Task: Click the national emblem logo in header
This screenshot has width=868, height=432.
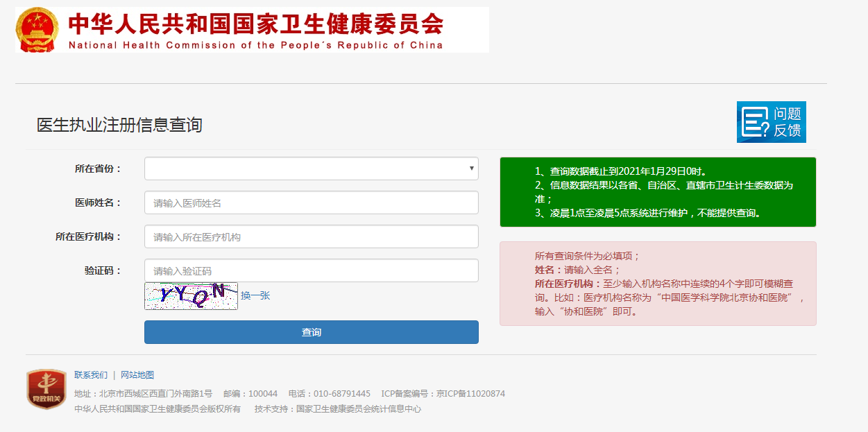Action: point(37,30)
